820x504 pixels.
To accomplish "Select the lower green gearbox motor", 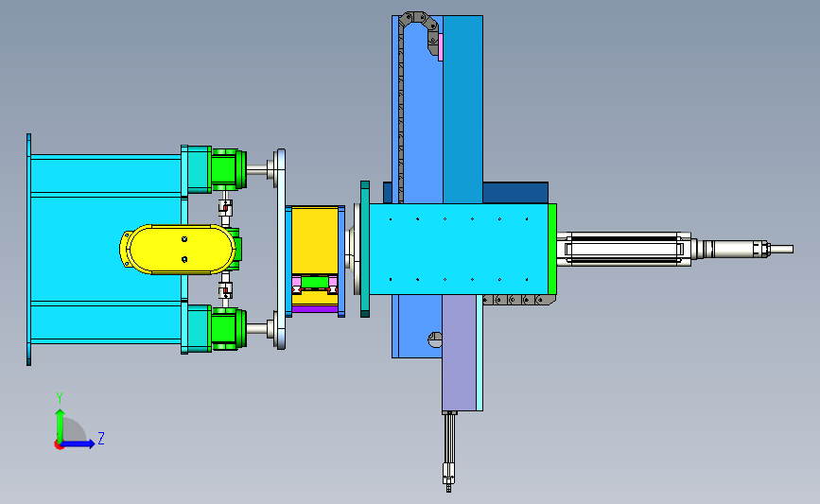I will pyautogui.click(x=229, y=328).
